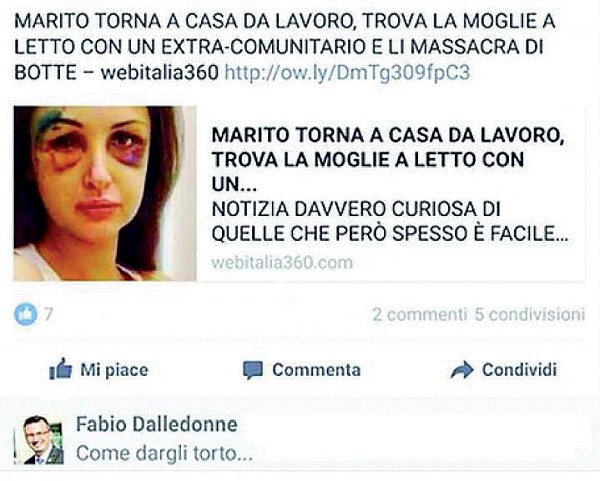Open the link preview thumbnail image

[x=105, y=194]
